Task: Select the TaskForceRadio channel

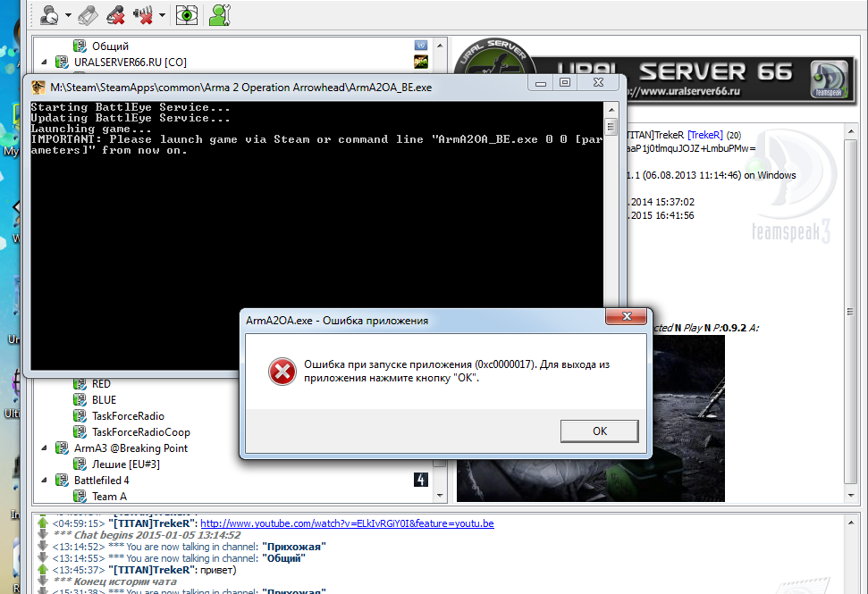Action: click(x=128, y=416)
